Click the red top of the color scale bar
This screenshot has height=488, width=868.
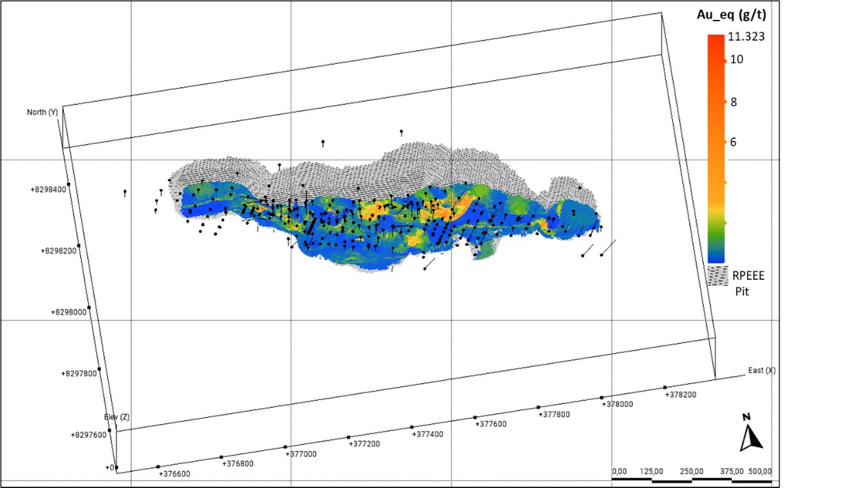pos(716,41)
